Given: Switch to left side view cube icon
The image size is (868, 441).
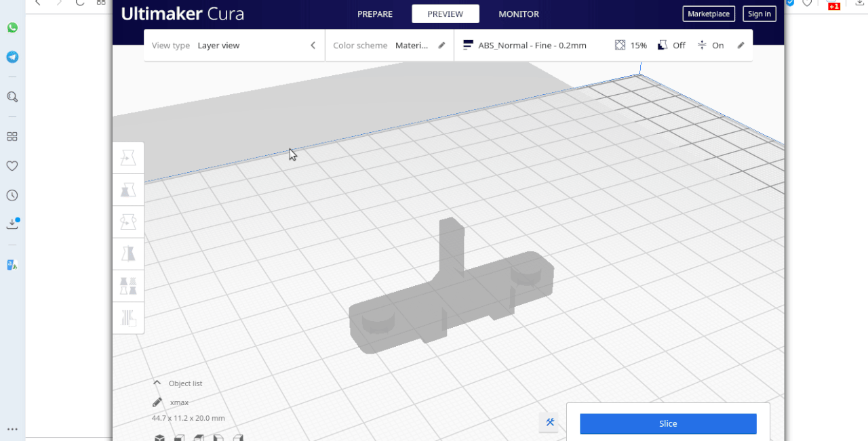Looking at the screenshot, I should pyautogui.click(x=218, y=438).
